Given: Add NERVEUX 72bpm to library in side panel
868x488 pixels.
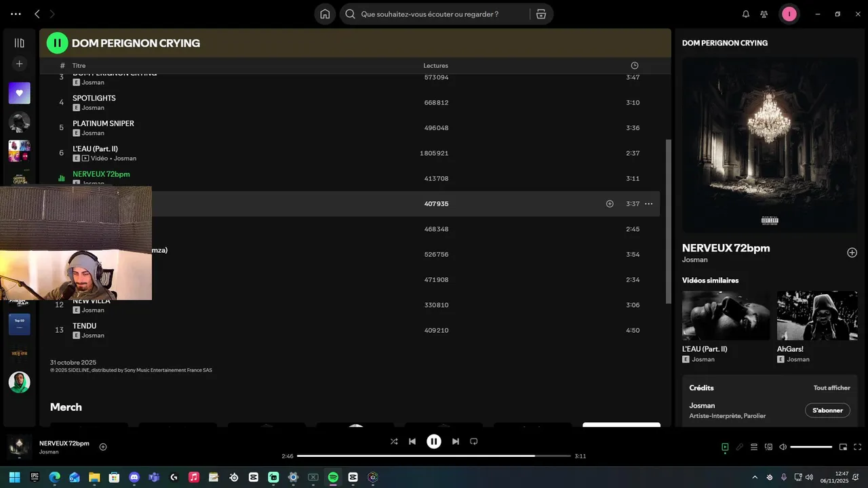Looking at the screenshot, I should pyautogui.click(x=852, y=252).
